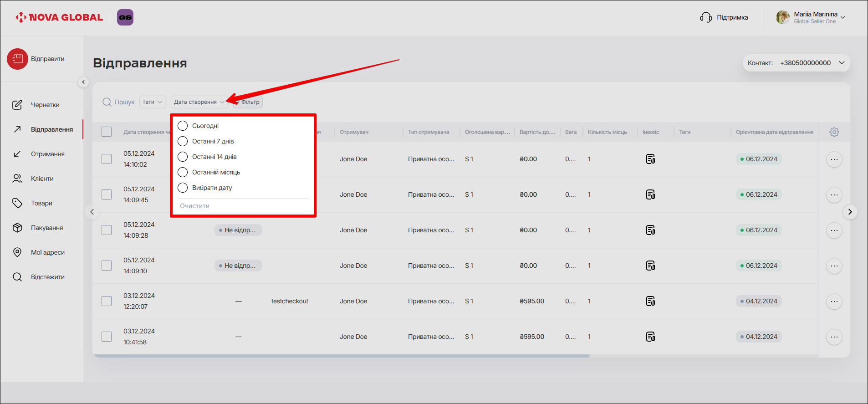Click Очистити to clear the date filter
The image size is (868, 404).
pyautogui.click(x=195, y=206)
